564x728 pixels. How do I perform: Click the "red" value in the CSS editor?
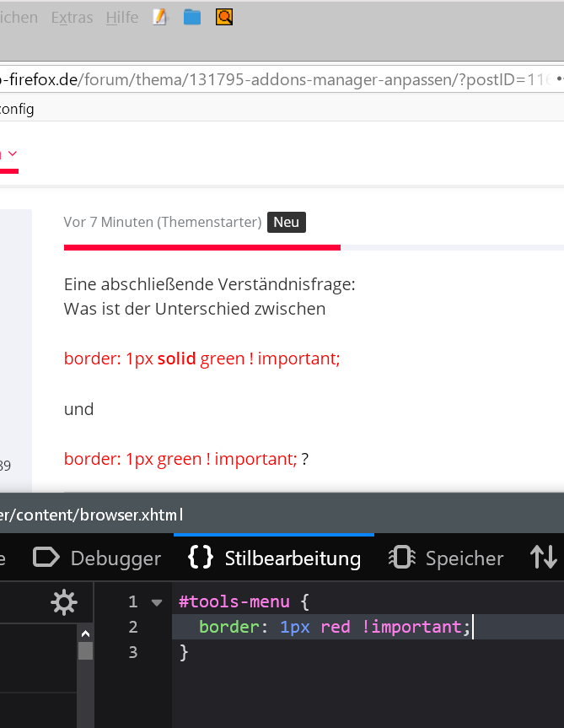click(336, 628)
